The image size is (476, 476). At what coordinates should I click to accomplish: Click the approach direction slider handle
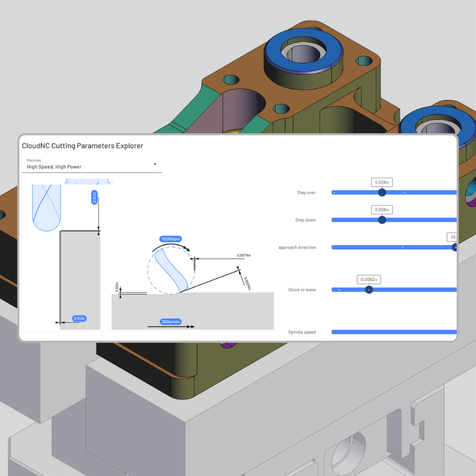point(455,248)
